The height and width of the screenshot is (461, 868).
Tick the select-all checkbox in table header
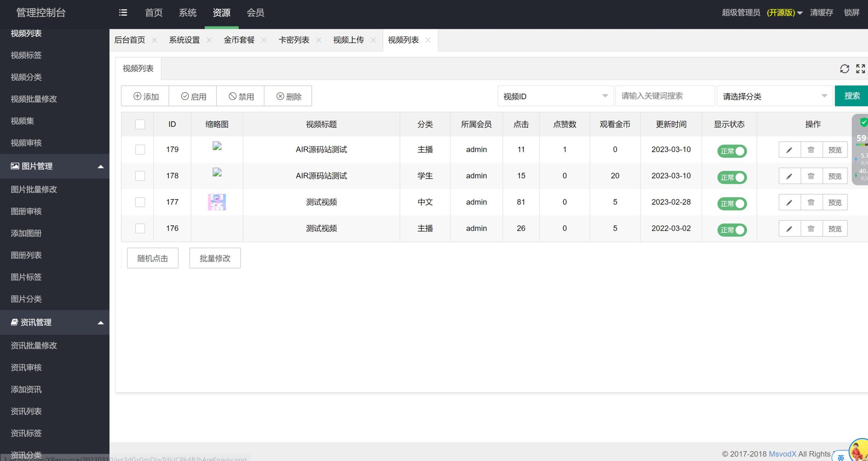tap(140, 124)
